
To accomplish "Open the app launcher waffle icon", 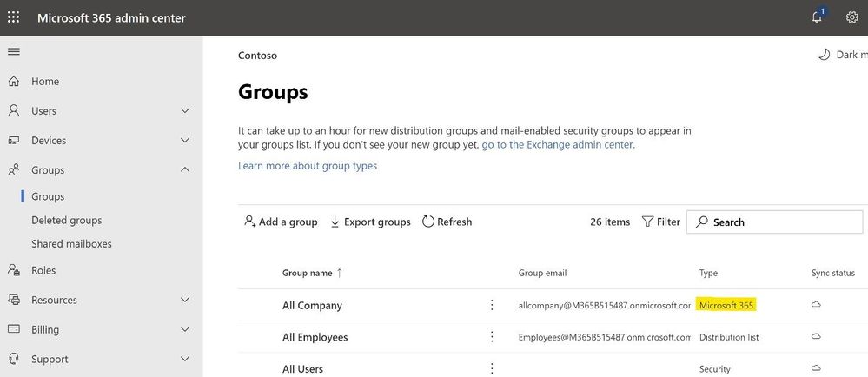I will click(13, 17).
